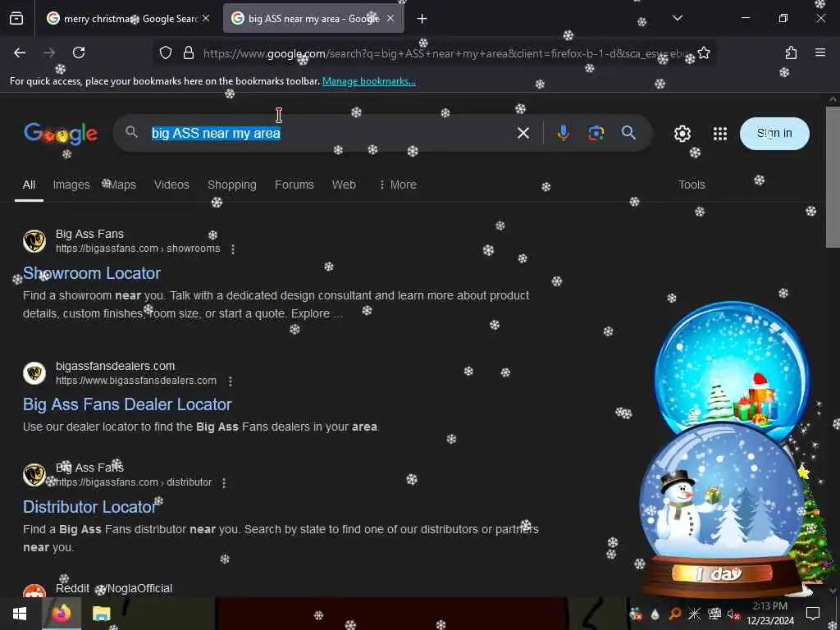Switch to the merry christmas Google Search tab
Screen dimensions: 840x630
tap(127, 19)
